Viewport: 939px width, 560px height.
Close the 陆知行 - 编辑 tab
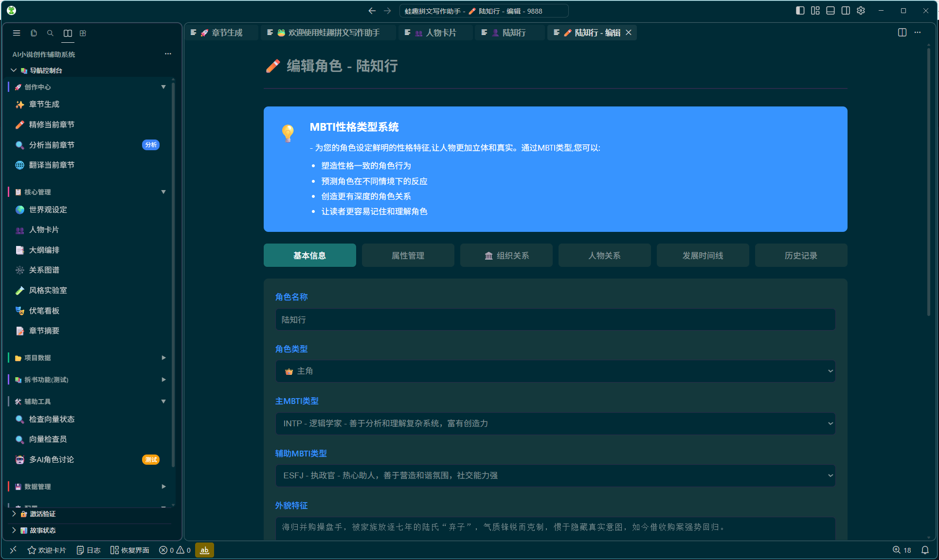pos(629,33)
